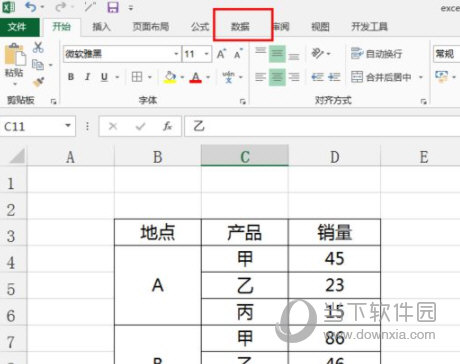This screenshot has width=460, height=364.
Task: Switch to the 页面布局 tab
Action: pyautogui.click(x=151, y=27)
